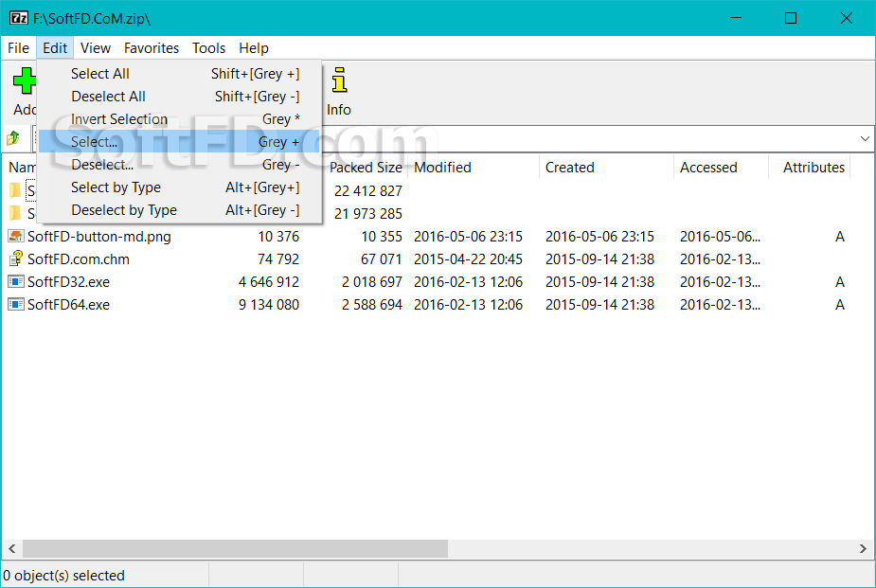Viewport: 876px width, 588px height.
Task: Open the Favorites menu
Action: click(152, 48)
